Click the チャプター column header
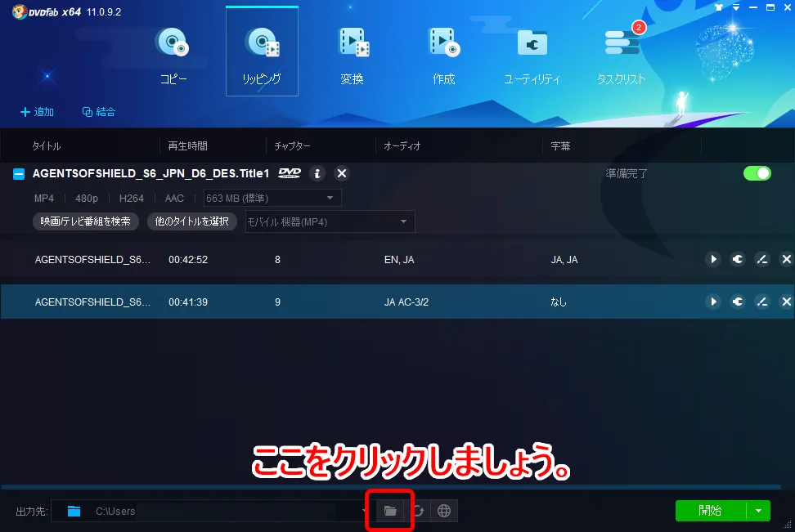This screenshot has width=795, height=532. [293, 146]
